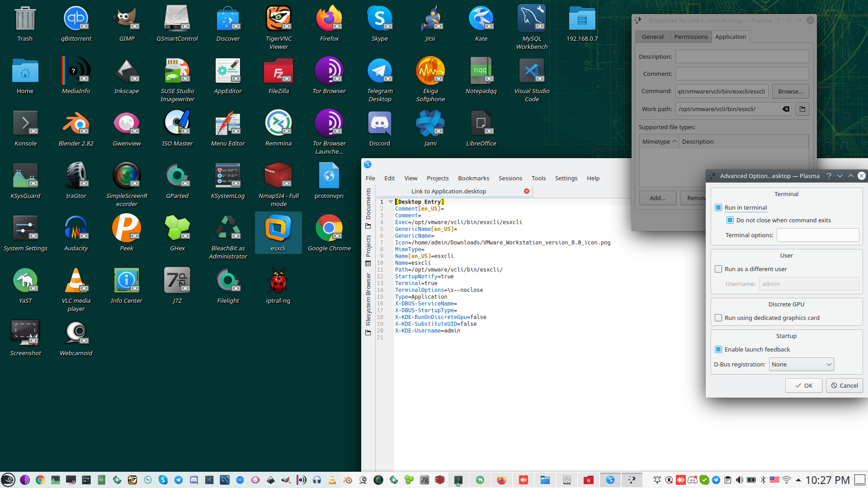Image resolution: width=868 pixels, height=488 pixels.
Task: Select the VLC media player icon
Action: [76, 281]
